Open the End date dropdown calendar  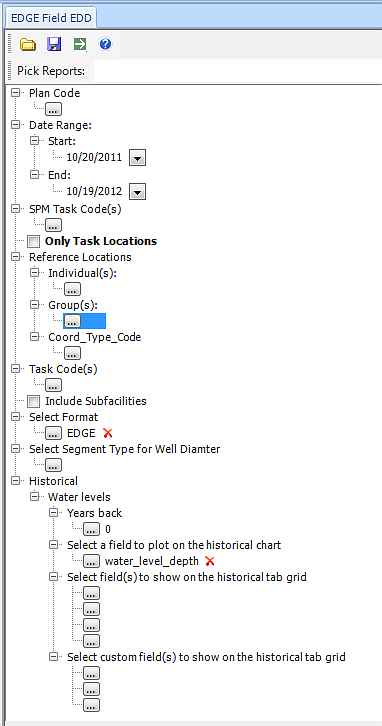click(138, 191)
